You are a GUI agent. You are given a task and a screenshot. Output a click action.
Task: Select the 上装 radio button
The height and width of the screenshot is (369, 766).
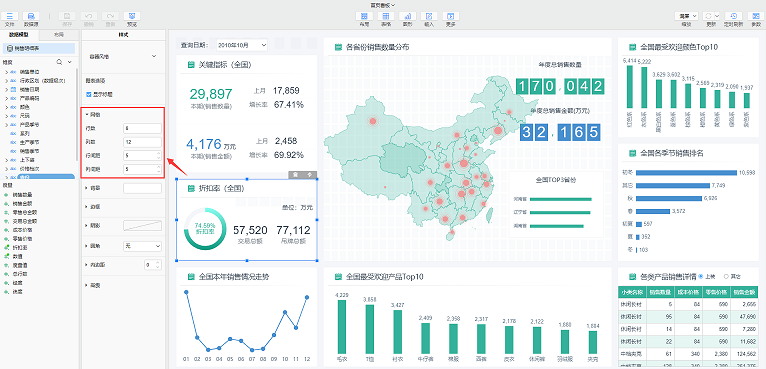(702, 276)
